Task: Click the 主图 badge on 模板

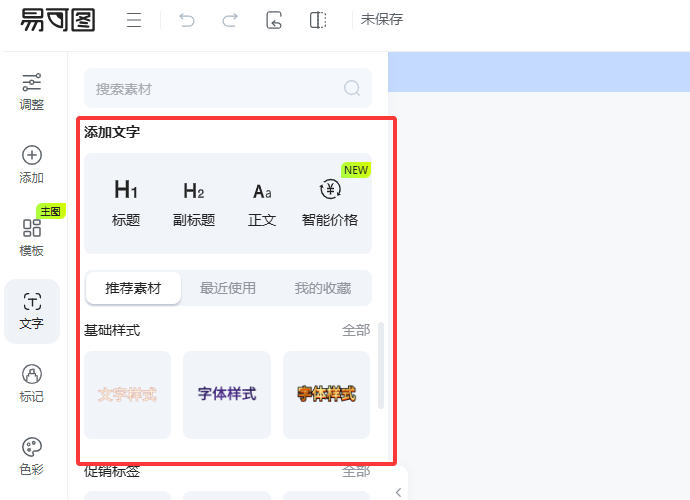Action: pos(51,211)
